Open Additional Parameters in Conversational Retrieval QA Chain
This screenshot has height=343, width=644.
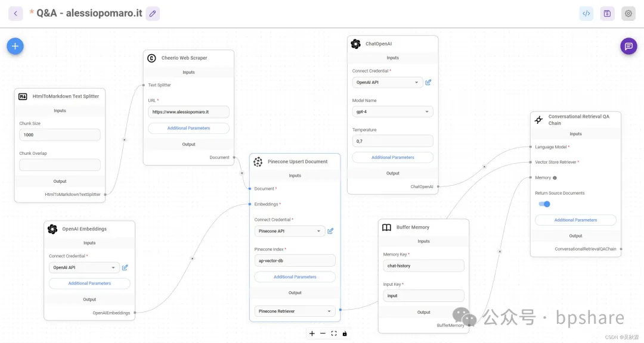click(x=575, y=220)
